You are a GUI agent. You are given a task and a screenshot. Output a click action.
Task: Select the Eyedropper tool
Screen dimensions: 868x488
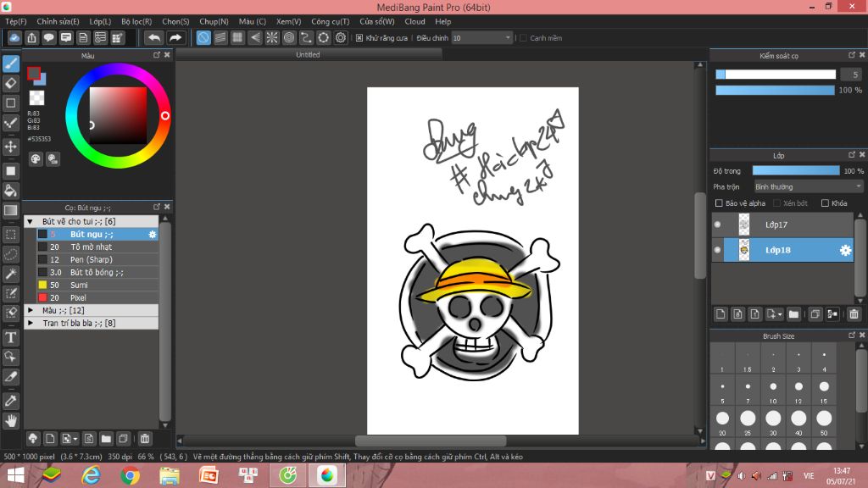(x=10, y=401)
